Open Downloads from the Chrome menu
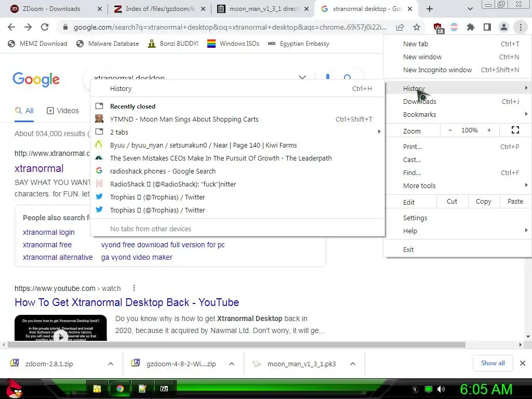532x399 pixels. 457,101
